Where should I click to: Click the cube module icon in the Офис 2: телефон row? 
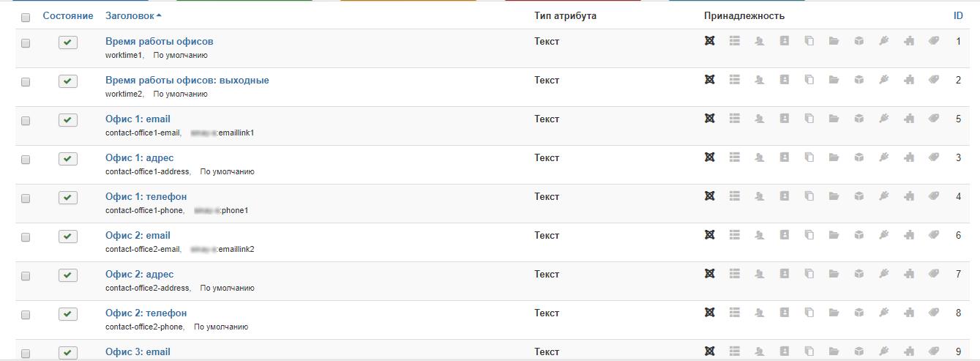click(x=859, y=313)
